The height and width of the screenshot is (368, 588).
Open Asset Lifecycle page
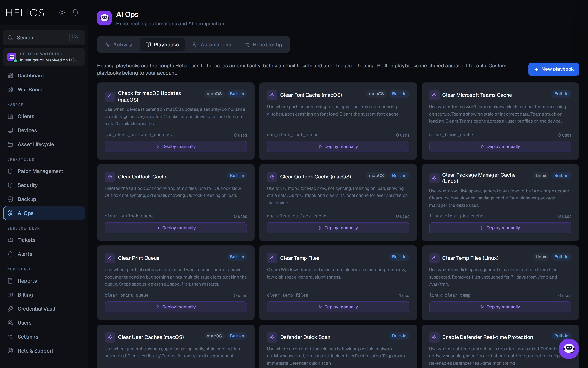tap(44, 144)
